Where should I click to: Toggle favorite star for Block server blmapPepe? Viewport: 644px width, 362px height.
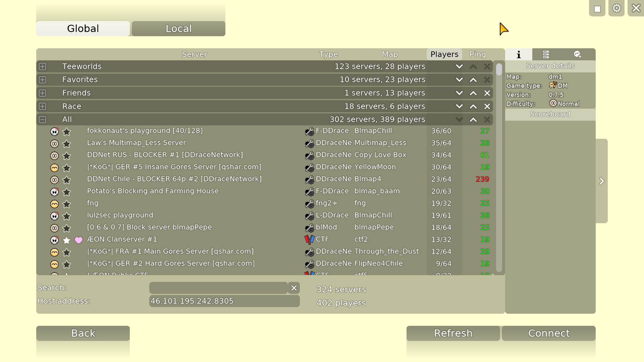click(x=67, y=228)
